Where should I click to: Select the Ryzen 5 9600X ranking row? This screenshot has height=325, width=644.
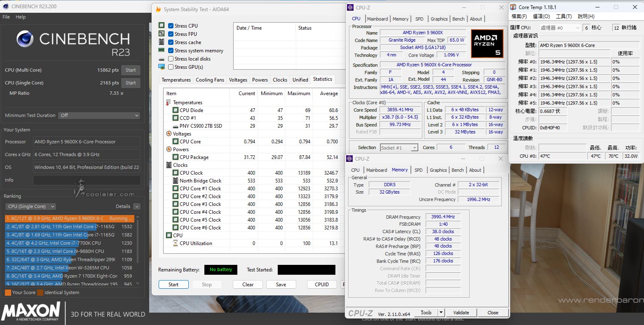[70, 218]
